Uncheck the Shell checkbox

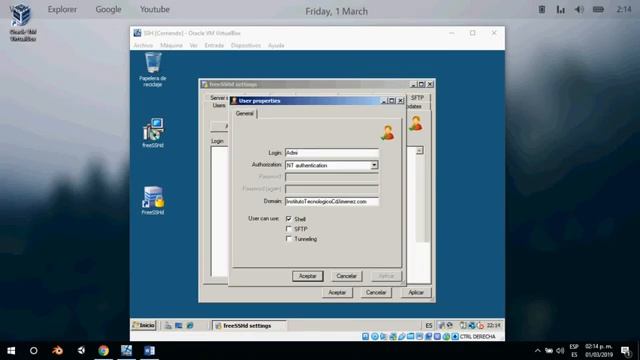click(289, 219)
